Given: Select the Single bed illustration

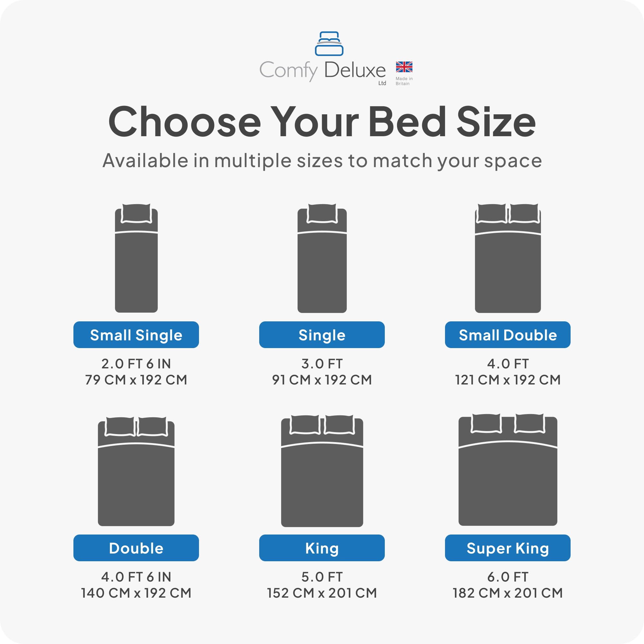Looking at the screenshot, I should click(x=322, y=258).
